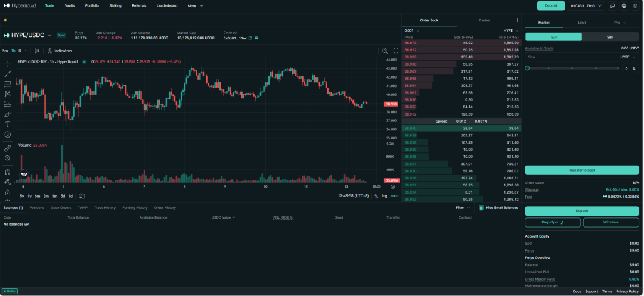This screenshot has width=644, height=296.
Task: Open the Vaults page
Action: [x=70, y=6]
